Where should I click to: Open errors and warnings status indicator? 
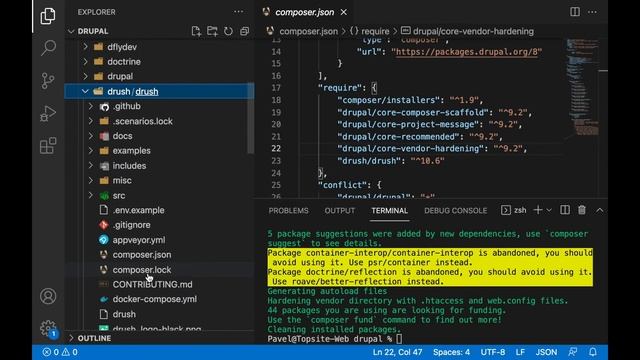click(x=60, y=352)
